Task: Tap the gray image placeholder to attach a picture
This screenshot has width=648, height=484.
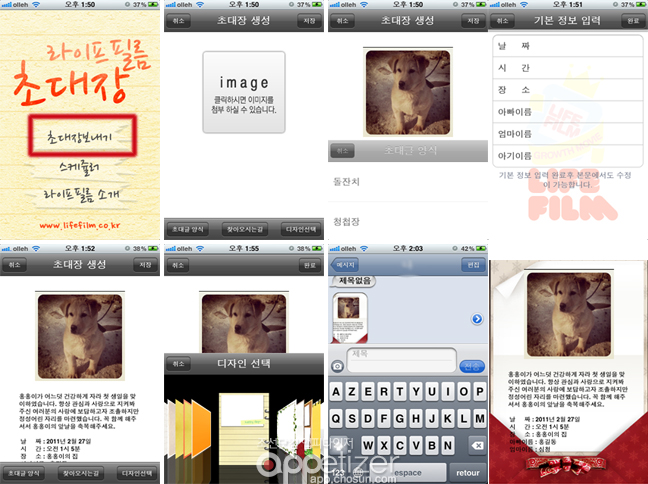Action: [243, 92]
